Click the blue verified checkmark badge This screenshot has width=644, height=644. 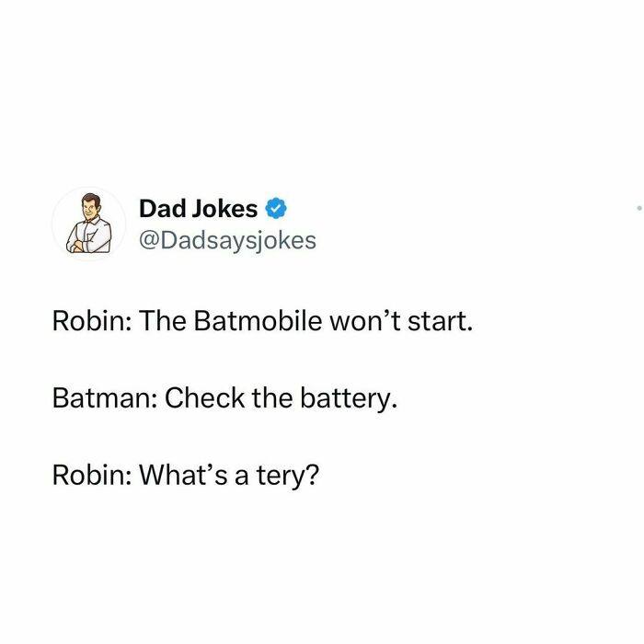(x=276, y=209)
